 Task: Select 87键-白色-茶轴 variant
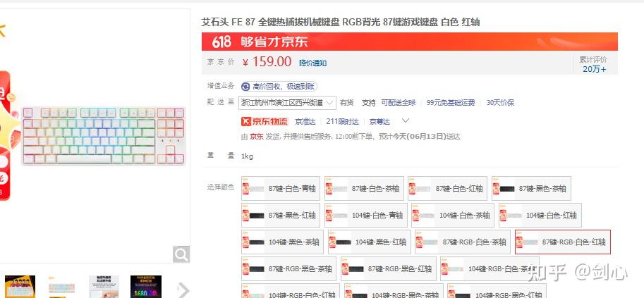(x=364, y=188)
